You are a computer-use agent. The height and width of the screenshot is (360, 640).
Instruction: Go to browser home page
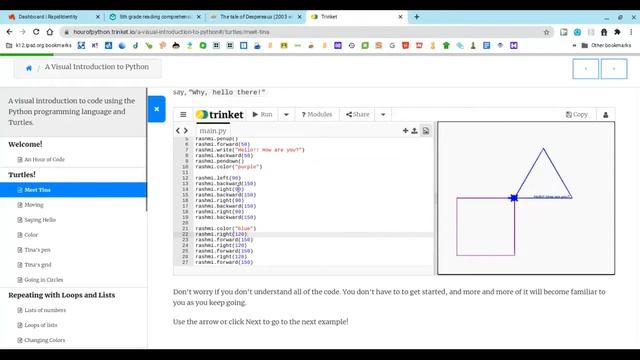point(49,32)
